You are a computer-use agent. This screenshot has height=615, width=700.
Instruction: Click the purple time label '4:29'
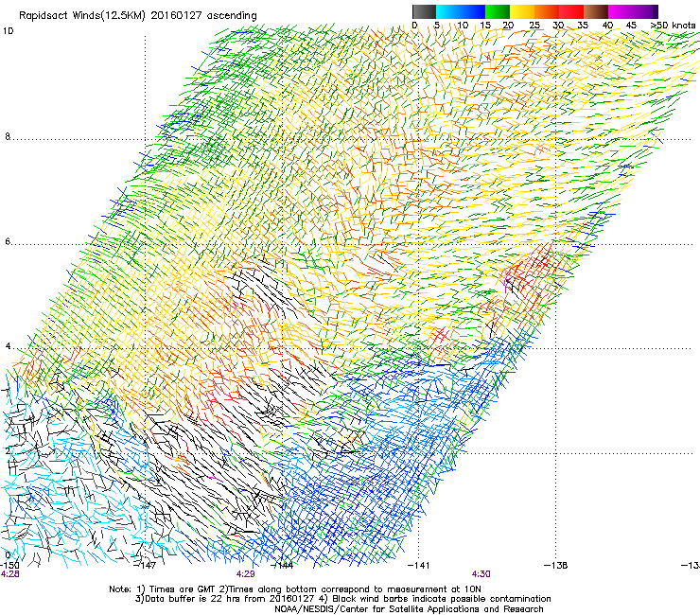click(246, 574)
